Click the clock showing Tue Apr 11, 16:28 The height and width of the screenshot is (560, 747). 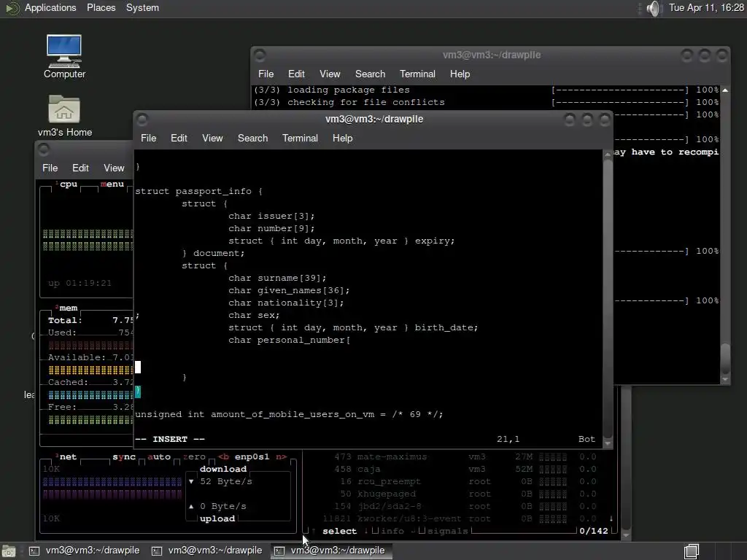[x=706, y=8]
